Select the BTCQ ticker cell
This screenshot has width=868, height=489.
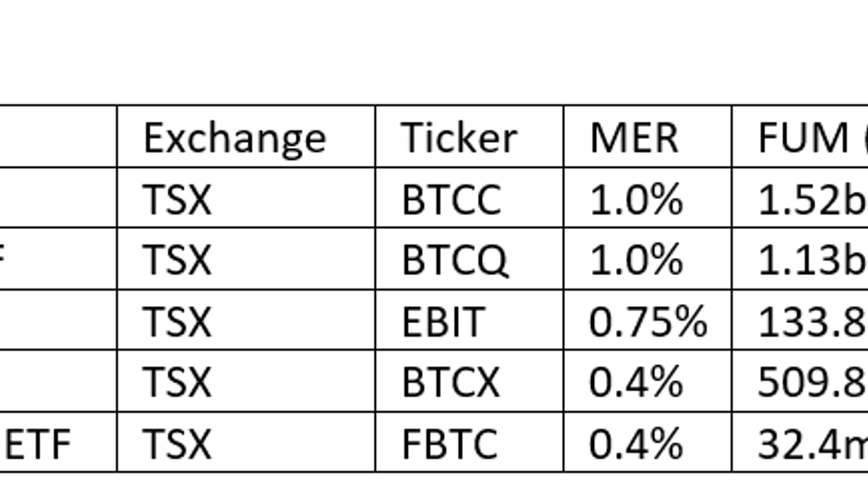469,259
